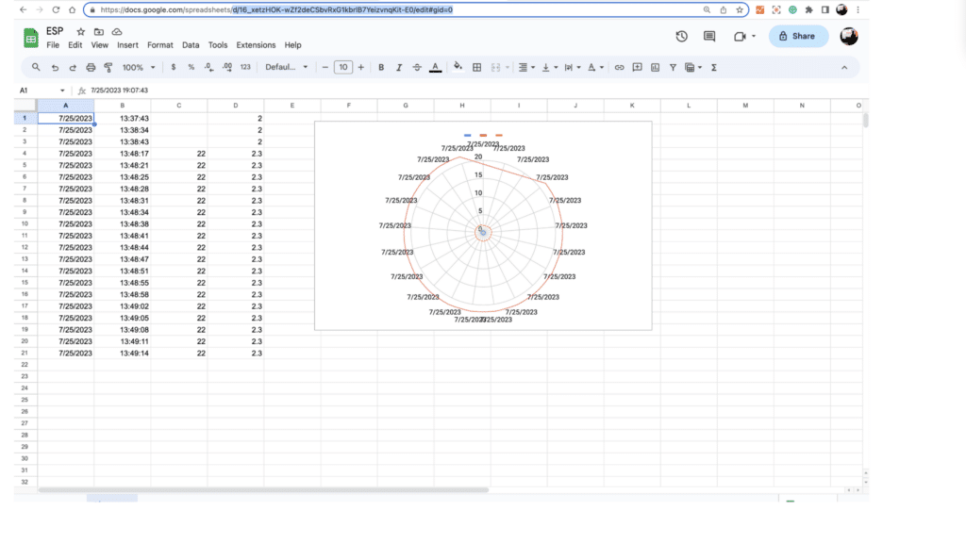
Task: Toggle italic formatting
Action: [399, 68]
